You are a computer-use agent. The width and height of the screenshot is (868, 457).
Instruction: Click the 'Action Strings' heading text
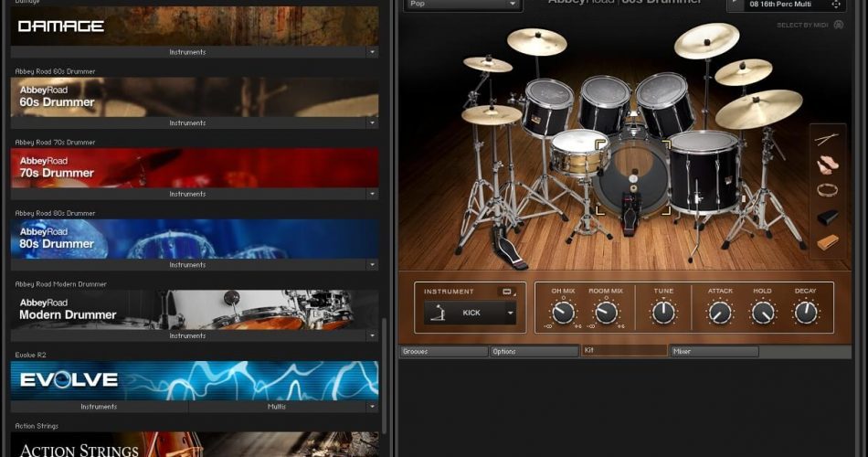pos(37,426)
